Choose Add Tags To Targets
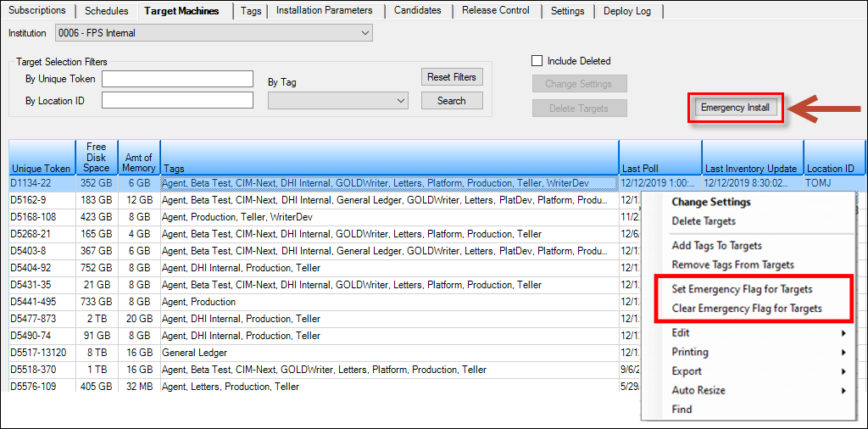 click(x=716, y=245)
